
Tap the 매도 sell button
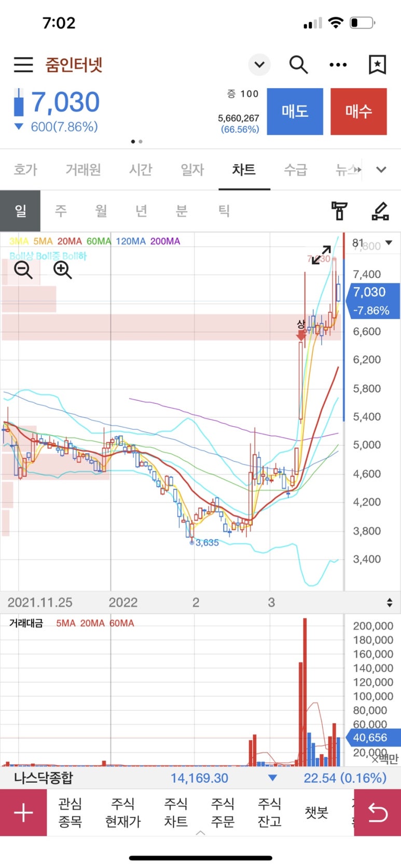tap(295, 111)
